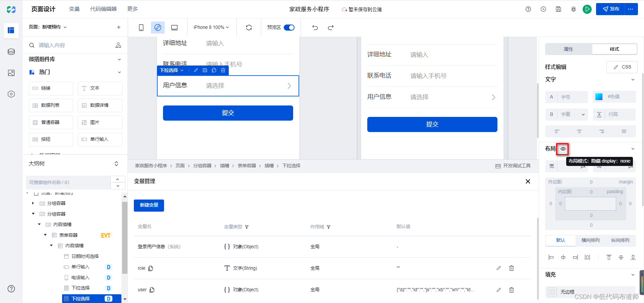644x303 pixels.
Task: Select 横向排列 layout arrangement
Action: pyautogui.click(x=590, y=240)
